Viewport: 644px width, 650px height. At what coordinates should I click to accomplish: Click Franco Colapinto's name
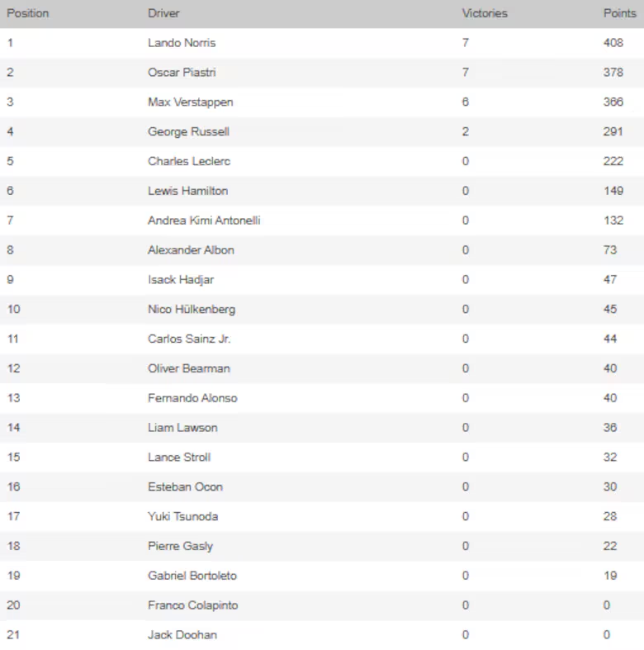click(192, 605)
